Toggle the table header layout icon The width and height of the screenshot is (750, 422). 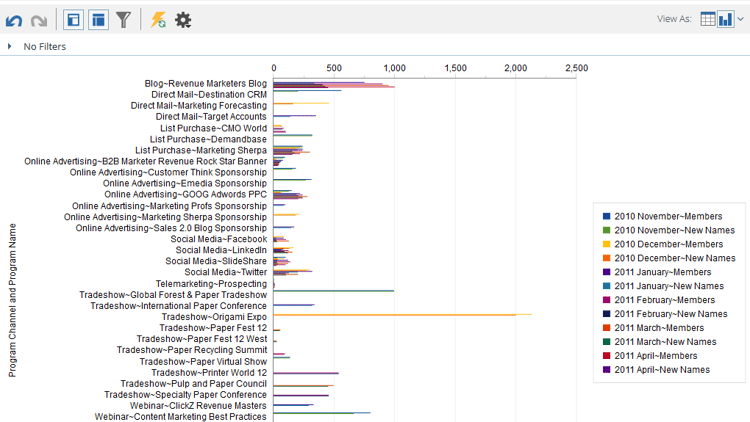click(99, 20)
